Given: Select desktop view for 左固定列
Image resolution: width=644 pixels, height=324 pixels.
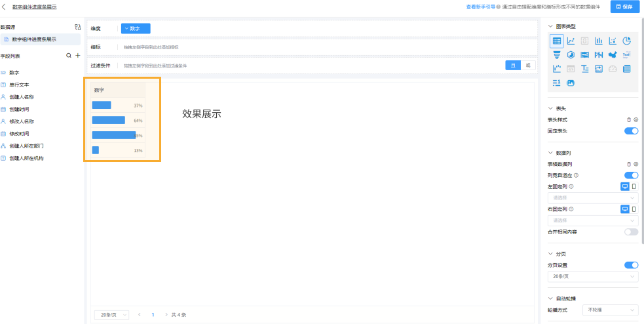Looking at the screenshot, I should click(x=625, y=187).
